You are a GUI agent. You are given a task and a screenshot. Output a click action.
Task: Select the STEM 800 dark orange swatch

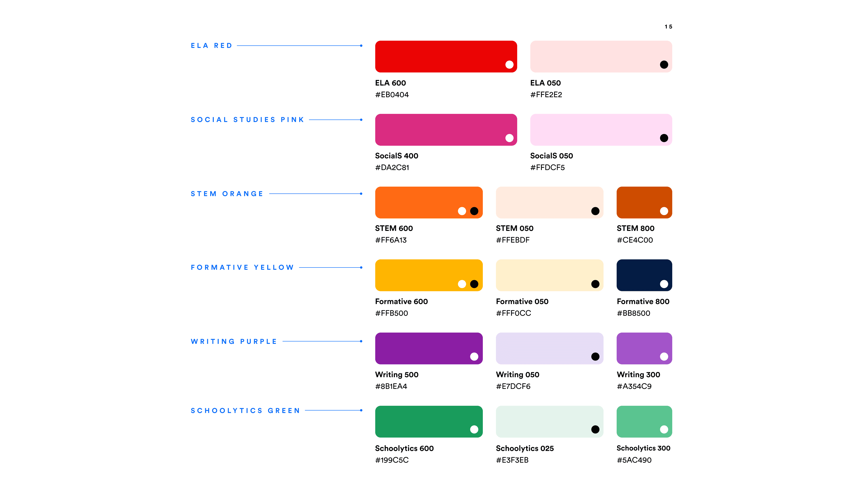tap(644, 202)
